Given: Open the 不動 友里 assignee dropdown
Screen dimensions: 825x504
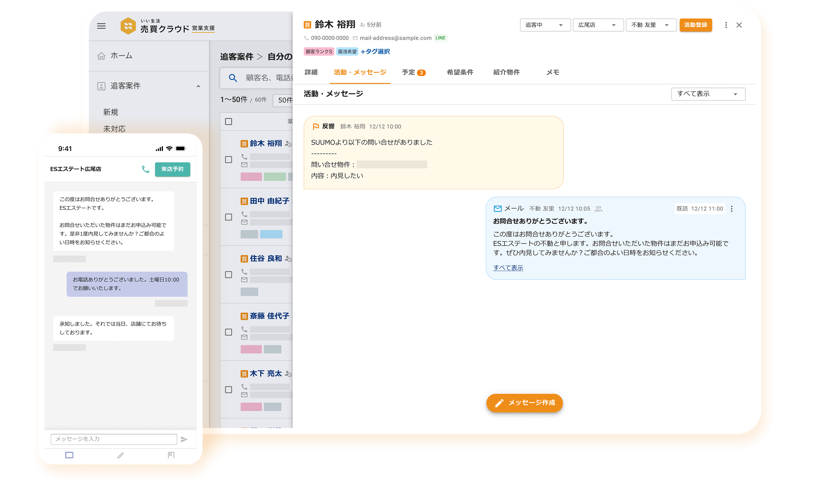Looking at the screenshot, I should click(651, 25).
